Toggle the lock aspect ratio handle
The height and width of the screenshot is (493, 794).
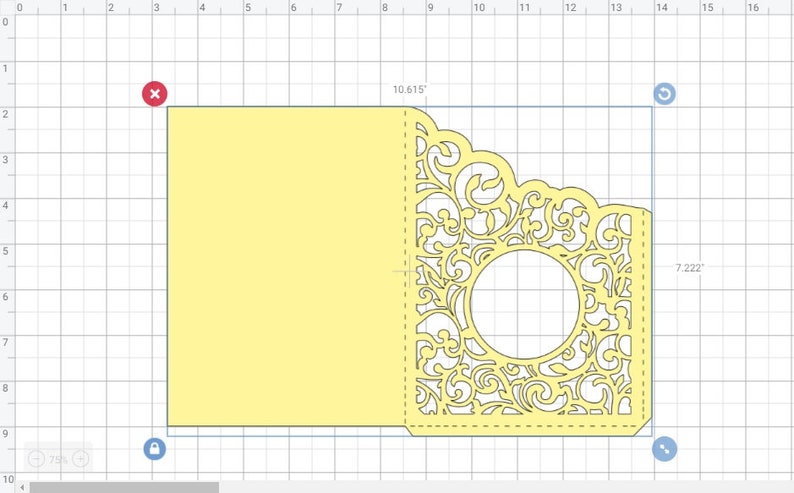pyautogui.click(x=154, y=448)
